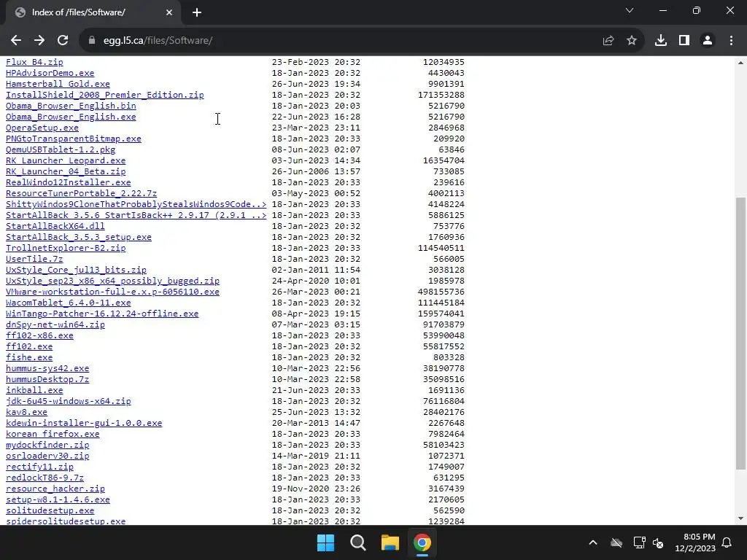Click the RealWindo12Installer.exe link
The height and width of the screenshot is (560, 747).
[x=68, y=182]
